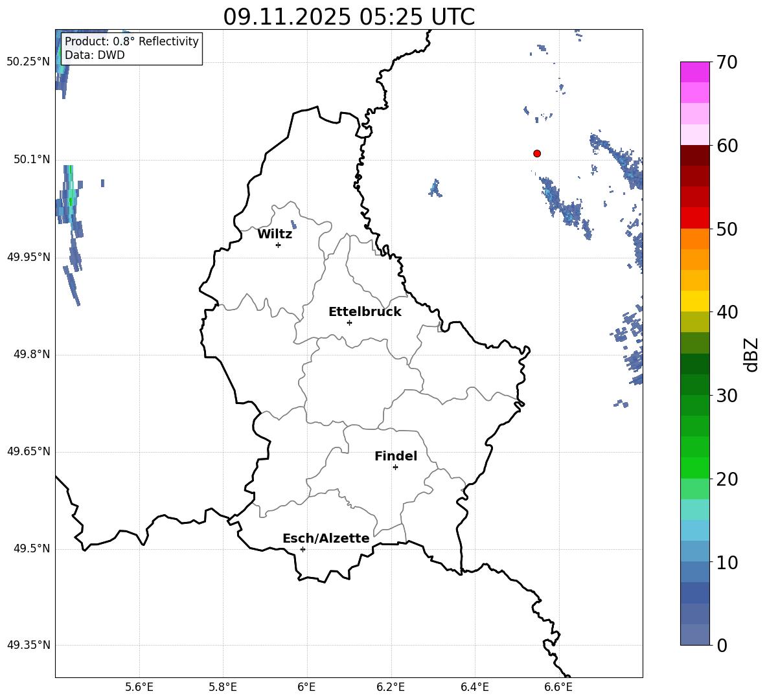Click the 6.6°E longitude label

coord(558,687)
